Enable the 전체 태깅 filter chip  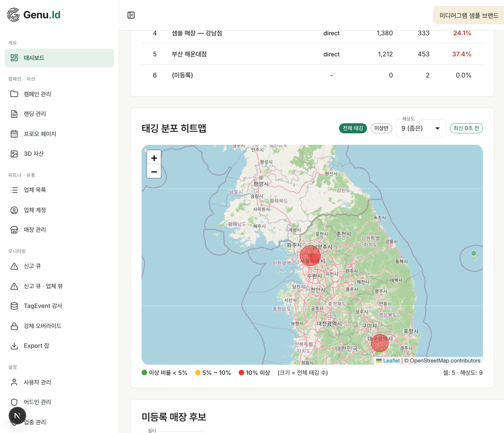pos(353,128)
